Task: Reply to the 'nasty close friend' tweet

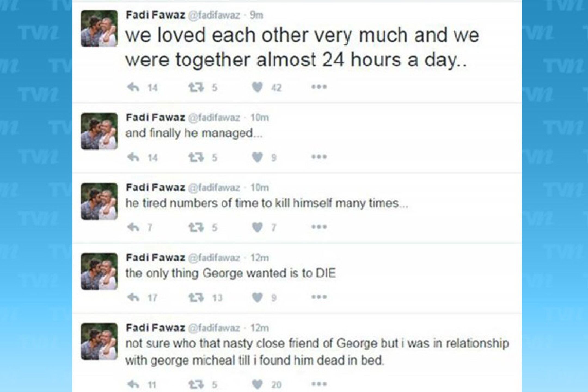Action: 133,384
